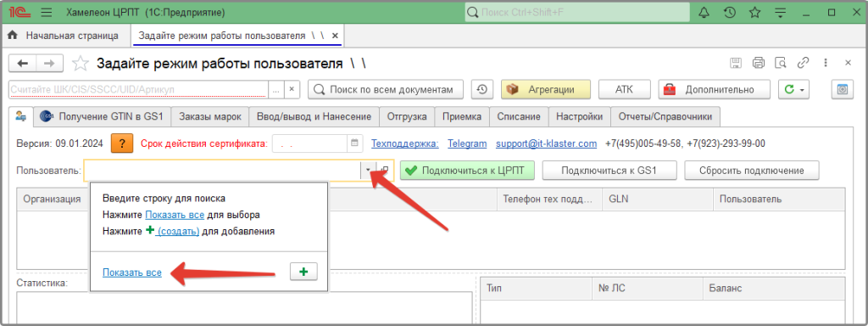This screenshot has height=326, width=868.
Task: Click the Пользователь table column header
Action: pos(780,199)
